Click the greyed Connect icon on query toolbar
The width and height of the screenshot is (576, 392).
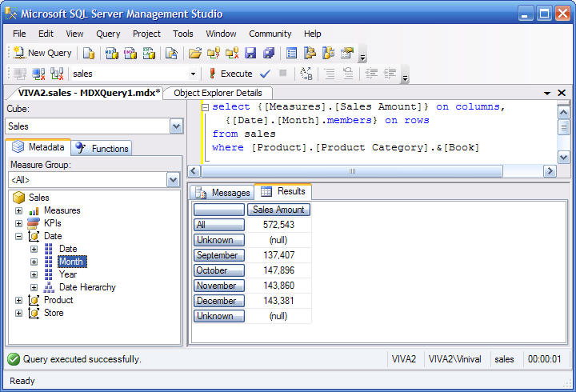tap(20, 74)
